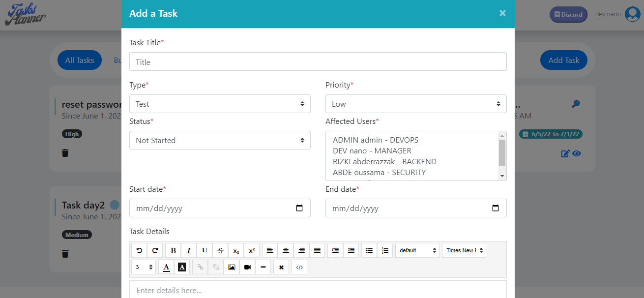Apply bold formatting in the details editor
The image size is (644, 298).
pyautogui.click(x=173, y=250)
